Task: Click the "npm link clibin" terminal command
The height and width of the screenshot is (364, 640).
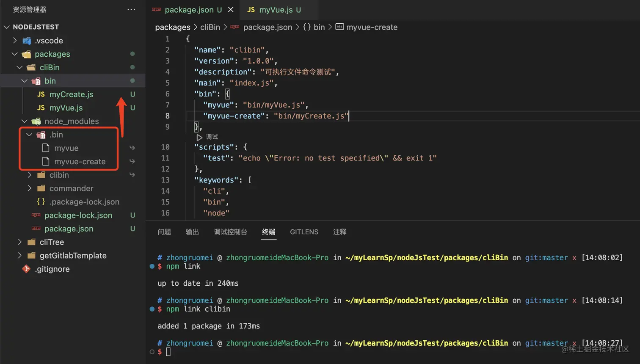Action: (198, 309)
